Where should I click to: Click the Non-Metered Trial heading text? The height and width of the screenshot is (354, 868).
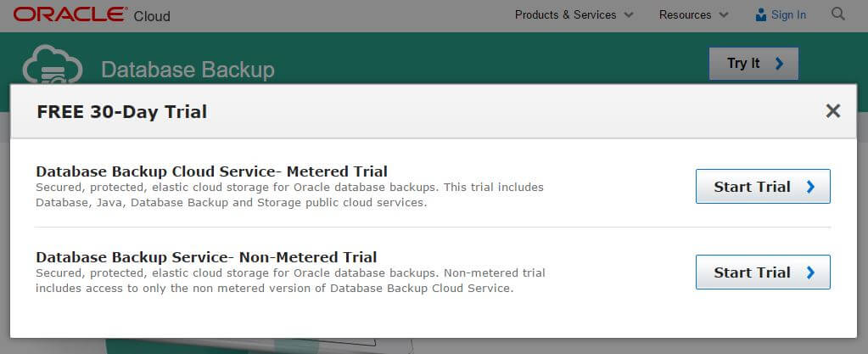[206, 256]
